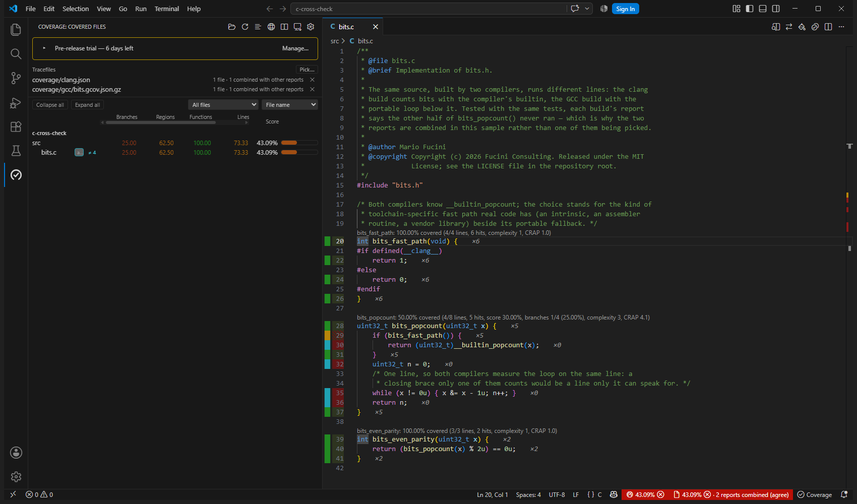This screenshot has height=504, width=857.
Task: Click the Sign In button
Action: [x=625, y=9]
